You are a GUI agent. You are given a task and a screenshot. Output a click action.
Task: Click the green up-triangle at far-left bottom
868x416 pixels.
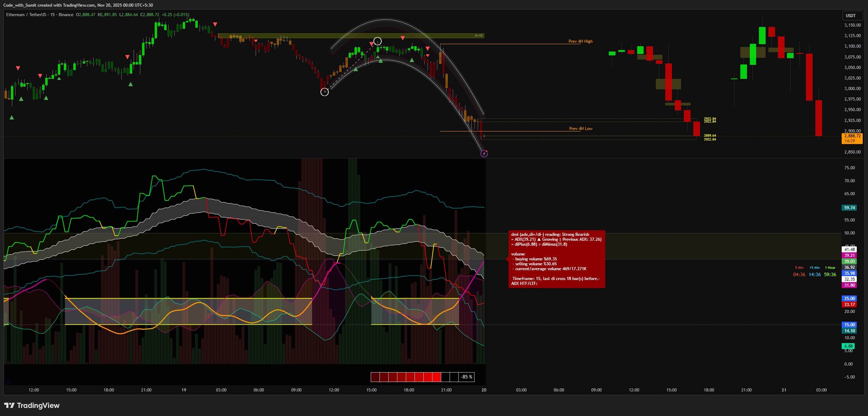(12, 117)
